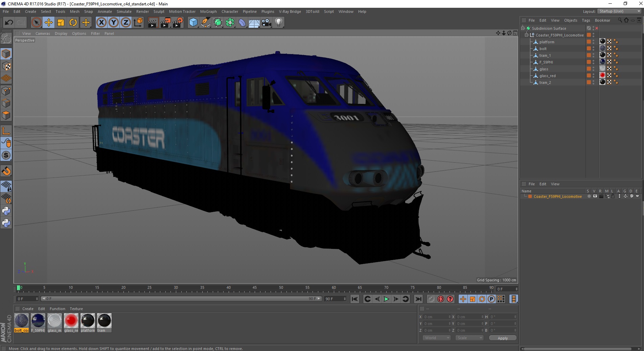Screen dimensions: 644x351
Task: Open the MoGraph menu
Action: (x=208, y=11)
